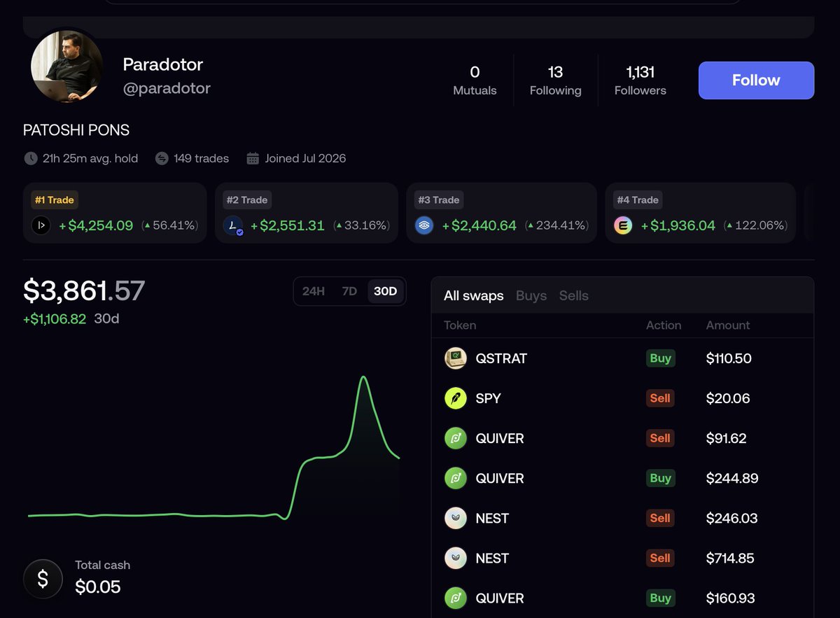Click the Token column header

pyautogui.click(x=460, y=325)
